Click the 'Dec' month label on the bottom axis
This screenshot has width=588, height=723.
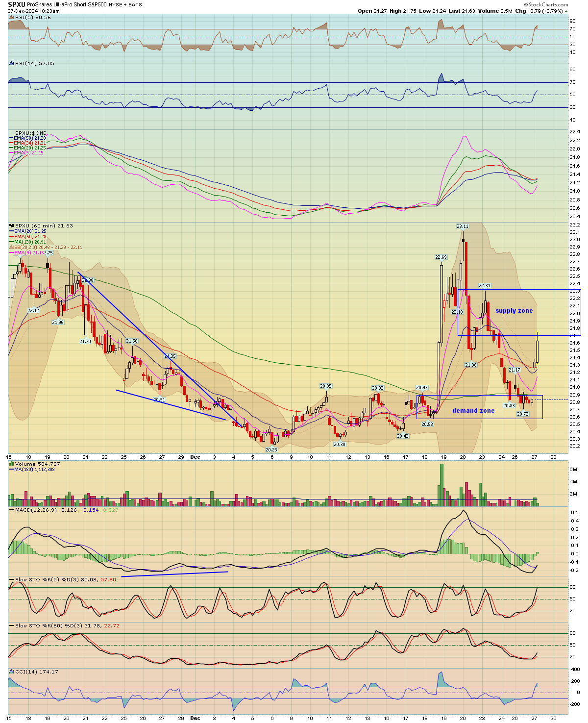[x=195, y=457]
